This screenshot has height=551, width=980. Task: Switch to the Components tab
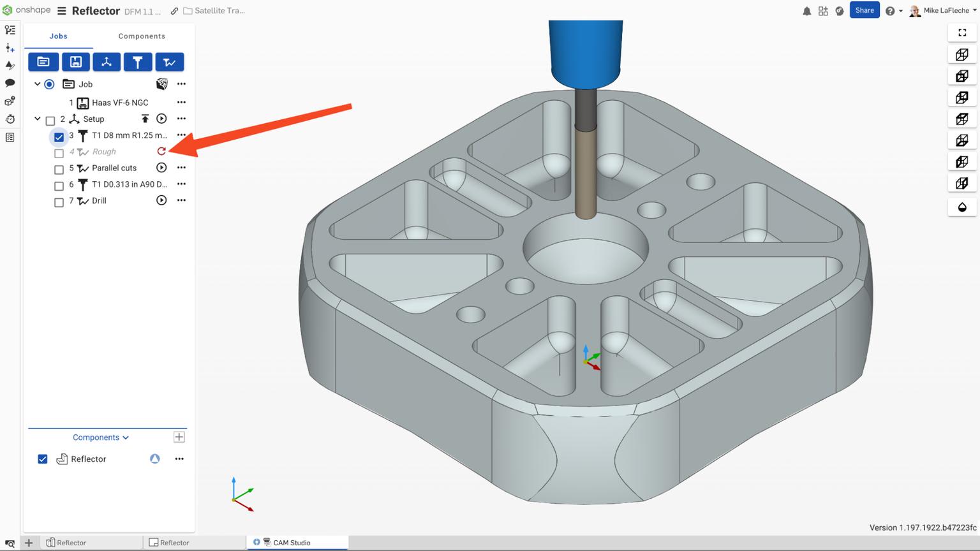(142, 36)
